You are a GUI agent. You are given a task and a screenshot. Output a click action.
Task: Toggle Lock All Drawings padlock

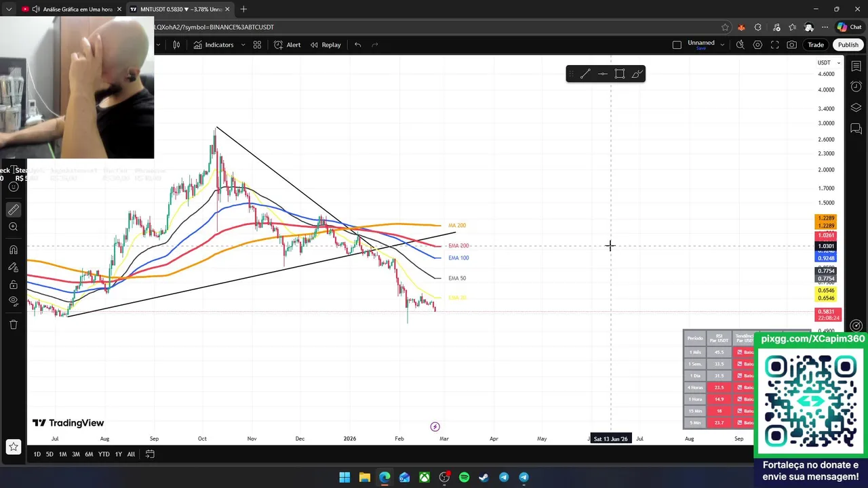[x=13, y=284]
